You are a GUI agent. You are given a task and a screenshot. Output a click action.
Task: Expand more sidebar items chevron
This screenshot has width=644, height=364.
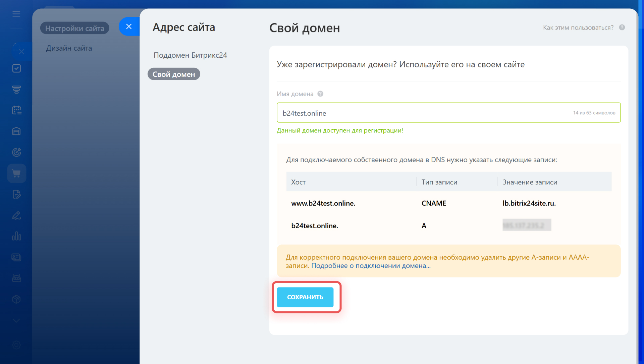(x=16, y=321)
